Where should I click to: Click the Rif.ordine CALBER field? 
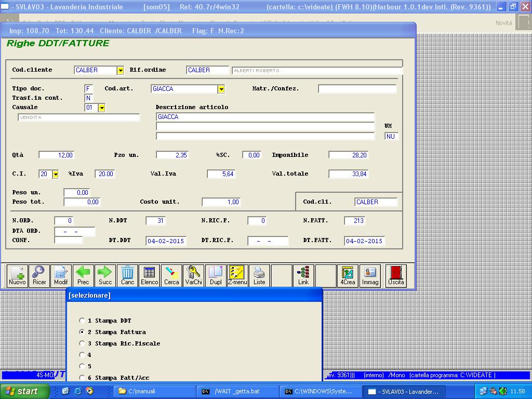click(x=208, y=70)
